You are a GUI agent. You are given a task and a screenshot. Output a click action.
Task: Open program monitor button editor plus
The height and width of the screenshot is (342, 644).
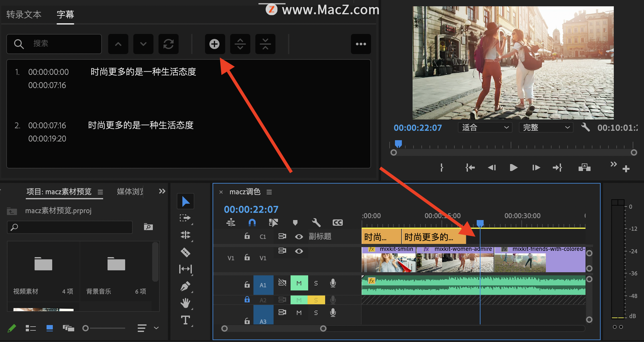pos(626,169)
